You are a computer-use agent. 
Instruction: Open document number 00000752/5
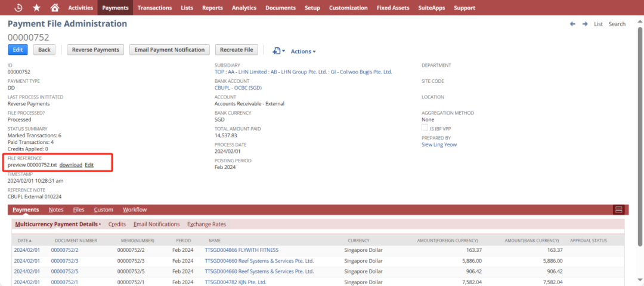pyautogui.click(x=64, y=272)
